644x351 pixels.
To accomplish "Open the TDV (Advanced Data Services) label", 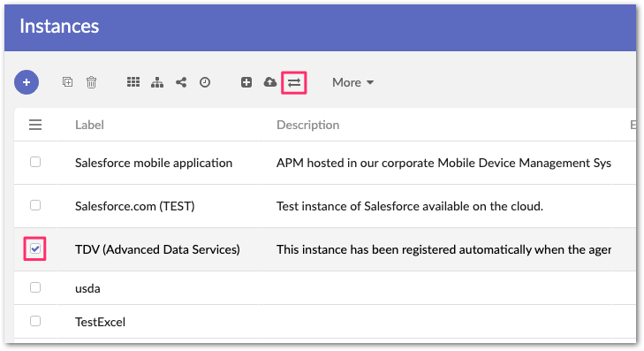I will [157, 249].
